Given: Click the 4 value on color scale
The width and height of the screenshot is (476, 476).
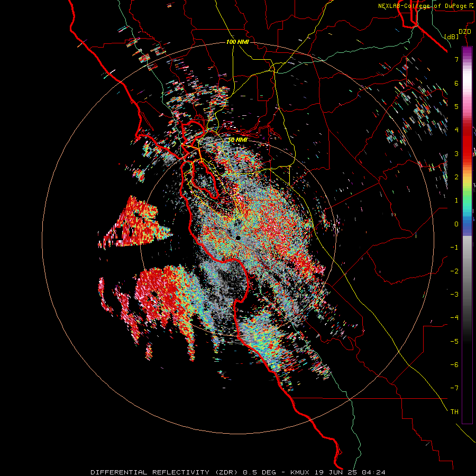Looking at the screenshot, I should coord(456,130).
